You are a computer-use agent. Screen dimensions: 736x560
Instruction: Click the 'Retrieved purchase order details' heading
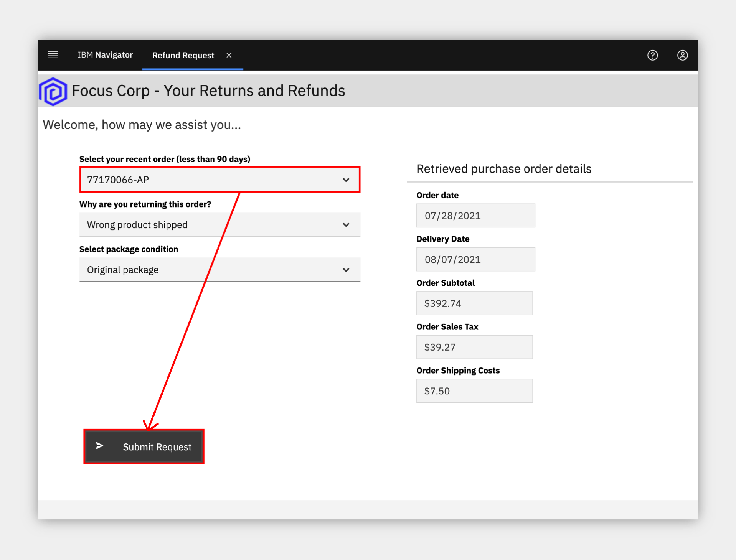[x=503, y=169]
